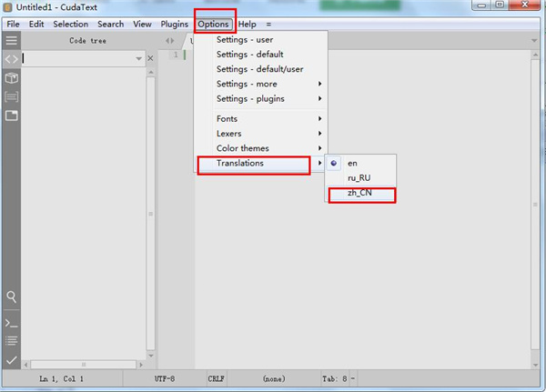
Task: Click the hamburger menu icon in sidebar
Action: [11, 41]
